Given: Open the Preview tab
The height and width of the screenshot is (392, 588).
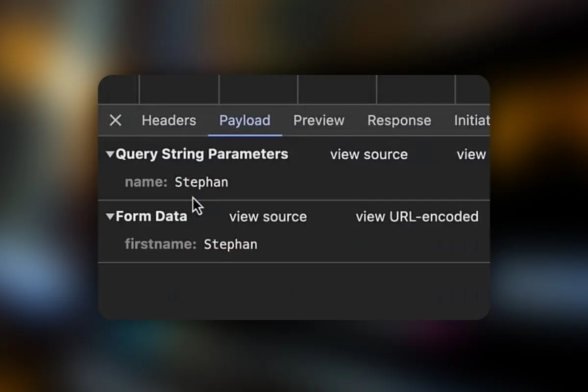Looking at the screenshot, I should click(318, 120).
